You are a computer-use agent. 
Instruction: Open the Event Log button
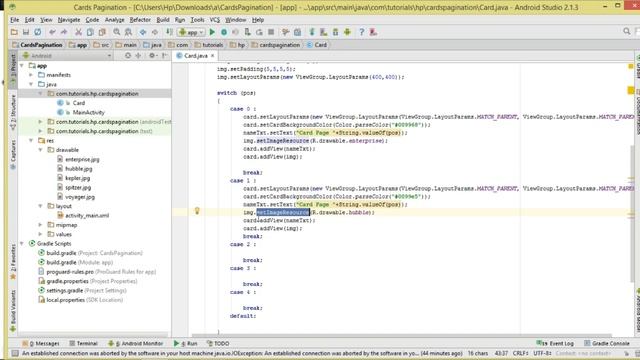(555, 343)
